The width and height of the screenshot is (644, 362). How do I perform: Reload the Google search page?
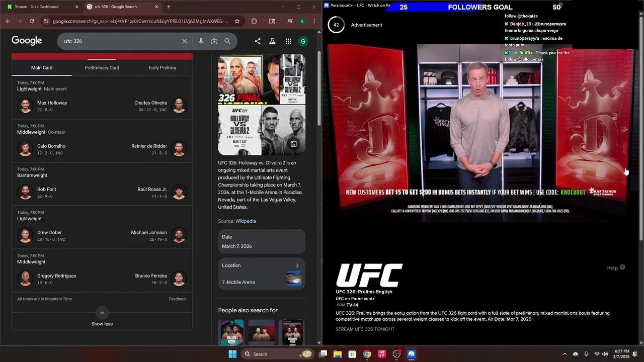pyautogui.click(x=32, y=21)
